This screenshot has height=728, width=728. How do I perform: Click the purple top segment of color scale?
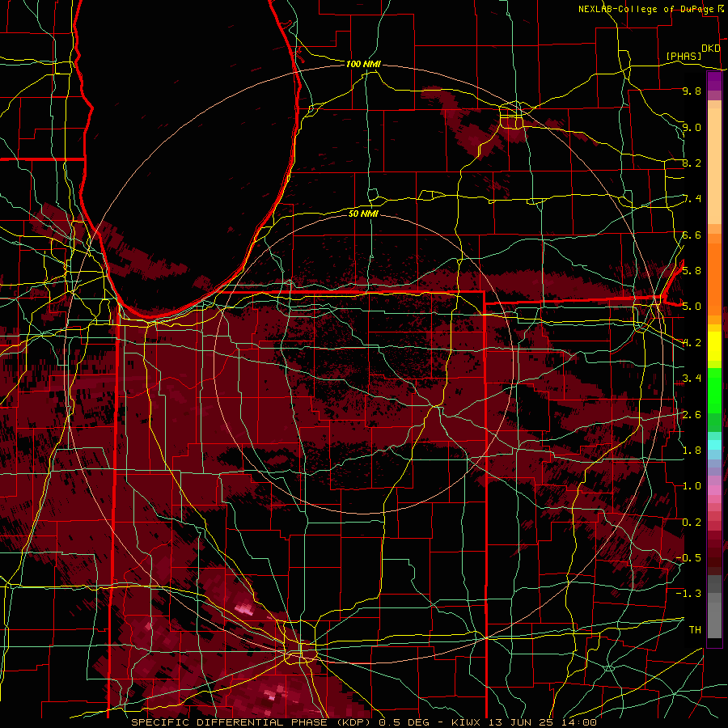click(714, 81)
